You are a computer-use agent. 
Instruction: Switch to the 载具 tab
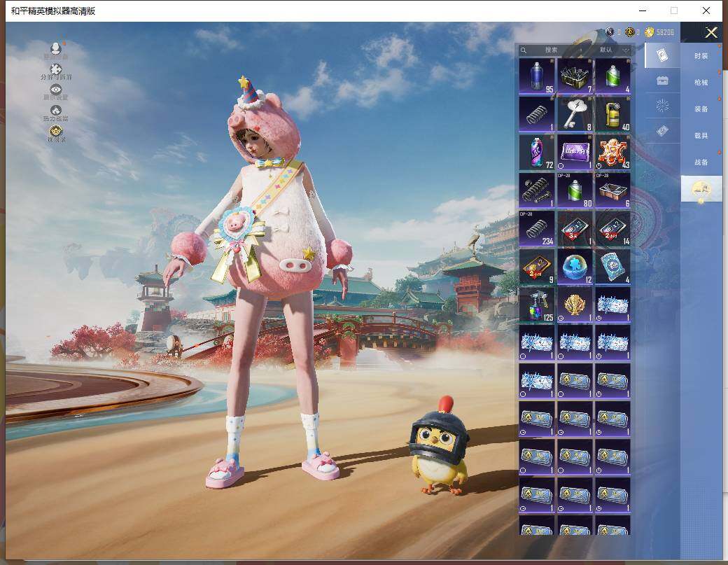point(701,136)
